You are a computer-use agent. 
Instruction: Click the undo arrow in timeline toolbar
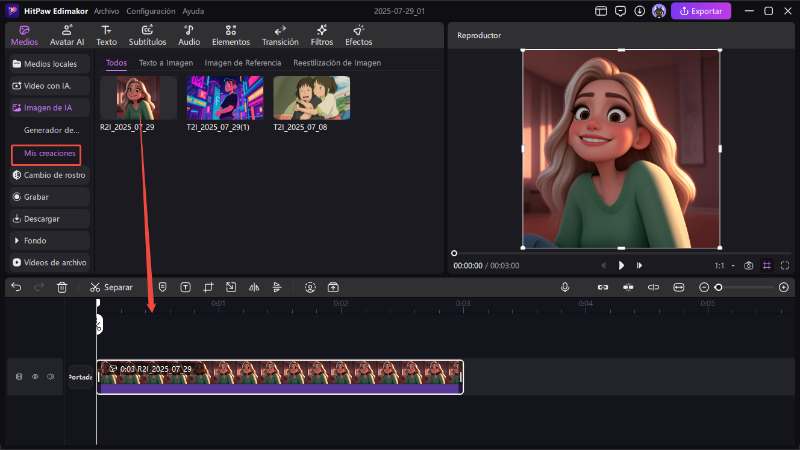(x=16, y=287)
